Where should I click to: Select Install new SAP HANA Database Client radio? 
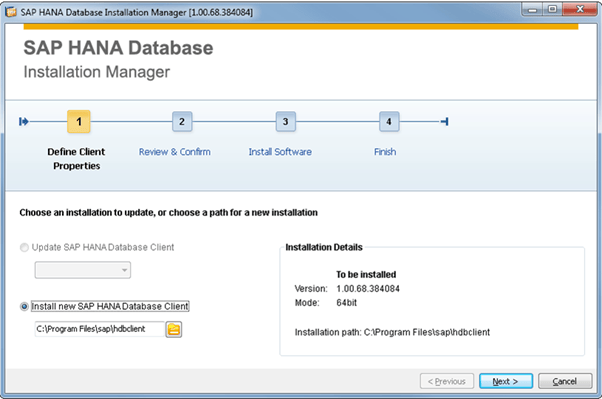point(24,306)
